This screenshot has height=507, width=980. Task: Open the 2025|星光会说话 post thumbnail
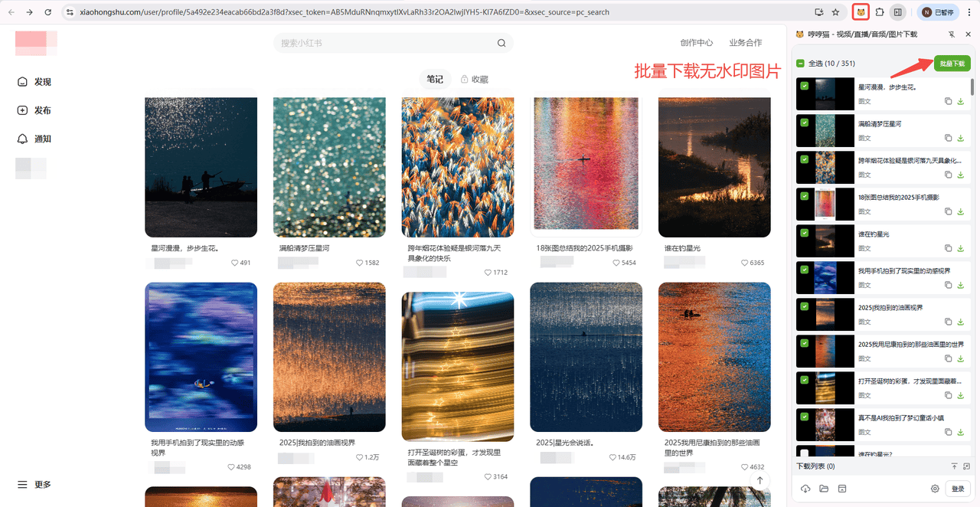pos(586,357)
